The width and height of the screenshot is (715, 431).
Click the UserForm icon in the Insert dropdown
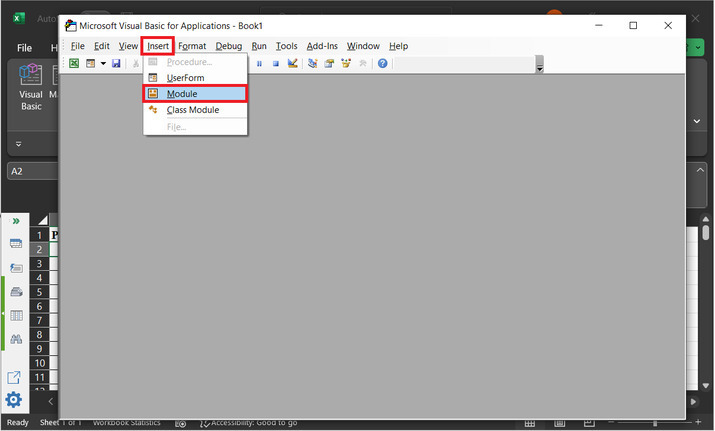tap(153, 78)
